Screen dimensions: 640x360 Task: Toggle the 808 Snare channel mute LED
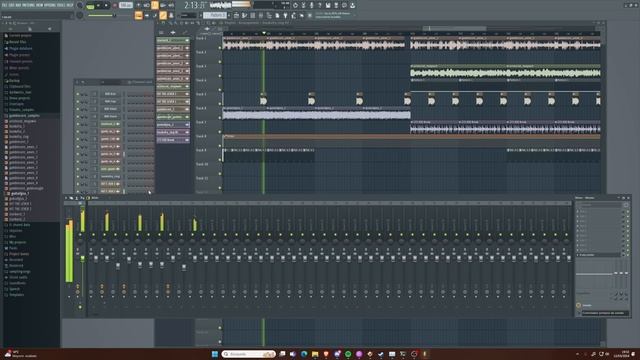[78, 117]
